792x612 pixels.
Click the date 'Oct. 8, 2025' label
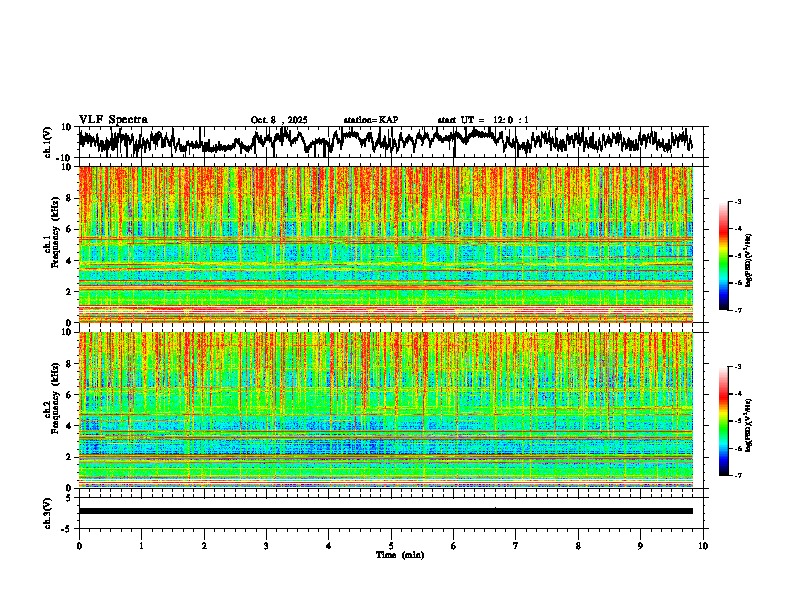(x=279, y=120)
